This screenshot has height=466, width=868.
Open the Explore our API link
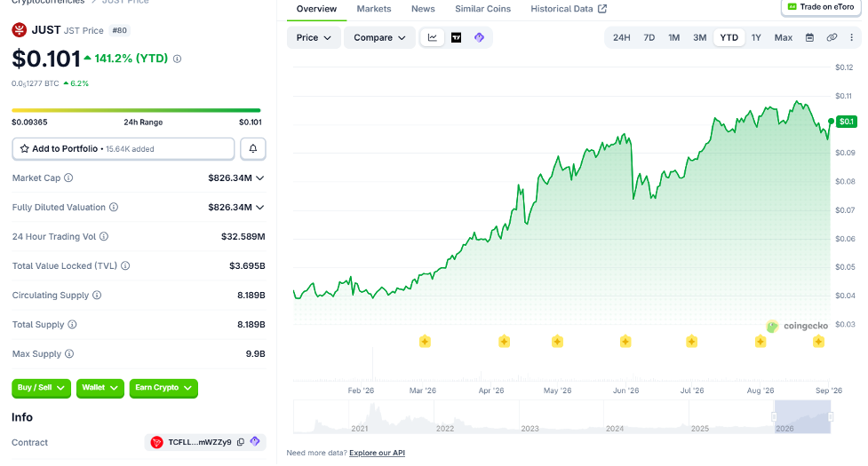(377, 453)
